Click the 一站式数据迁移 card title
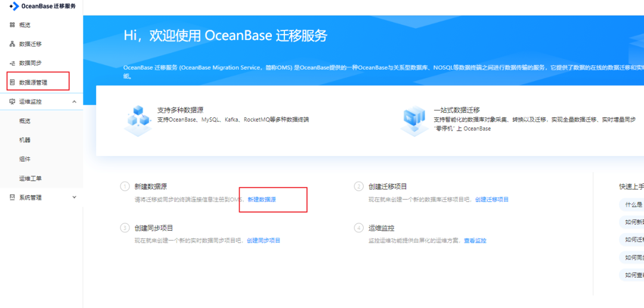The image size is (644, 308). tap(457, 110)
